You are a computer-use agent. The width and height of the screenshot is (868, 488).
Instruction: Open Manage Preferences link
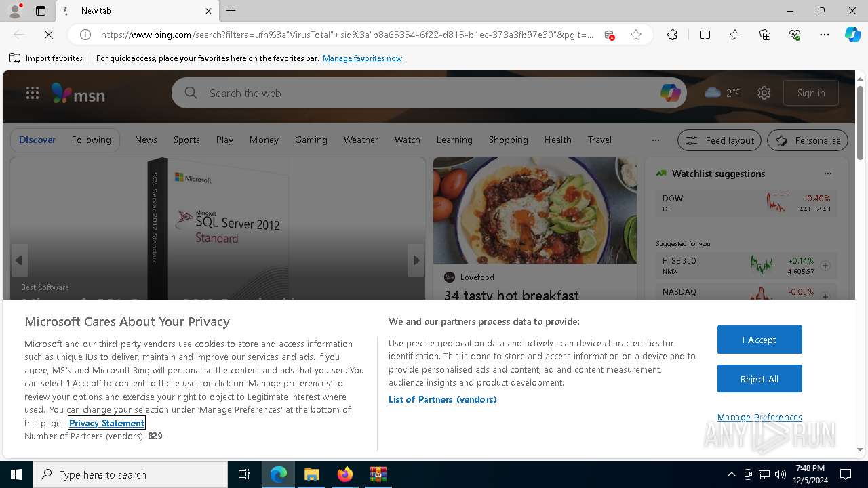tap(759, 417)
